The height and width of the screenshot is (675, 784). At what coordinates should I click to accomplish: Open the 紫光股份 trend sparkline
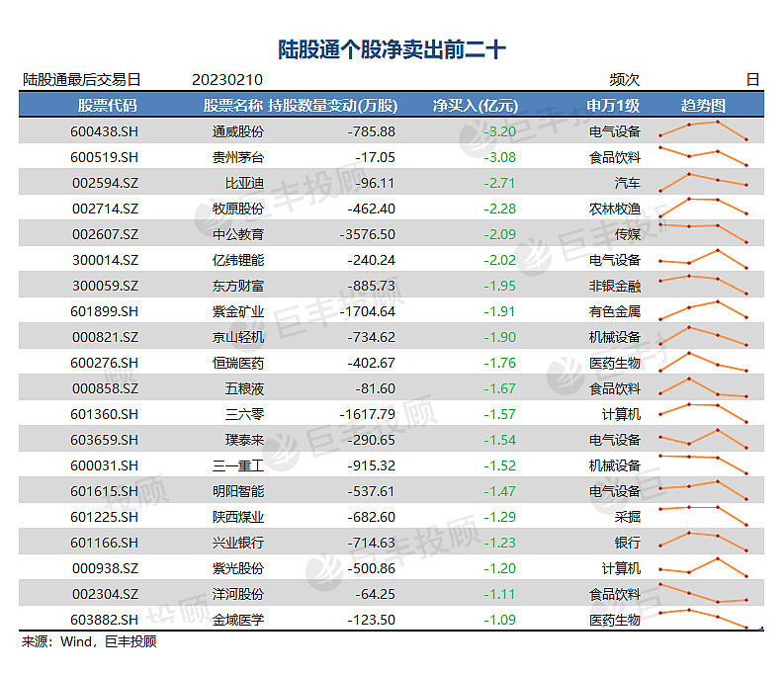(x=703, y=567)
